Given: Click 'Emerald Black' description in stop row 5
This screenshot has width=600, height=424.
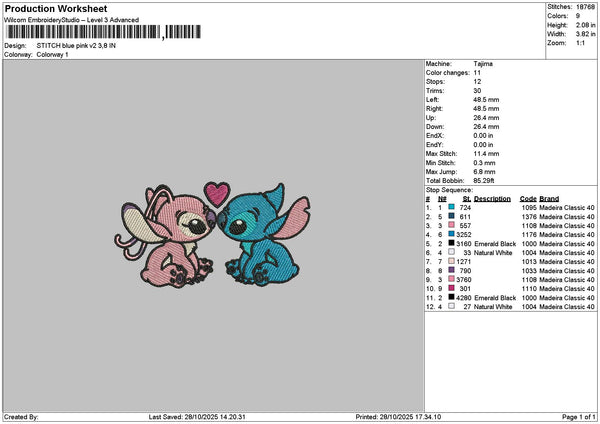Looking at the screenshot, I should pos(495,244).
